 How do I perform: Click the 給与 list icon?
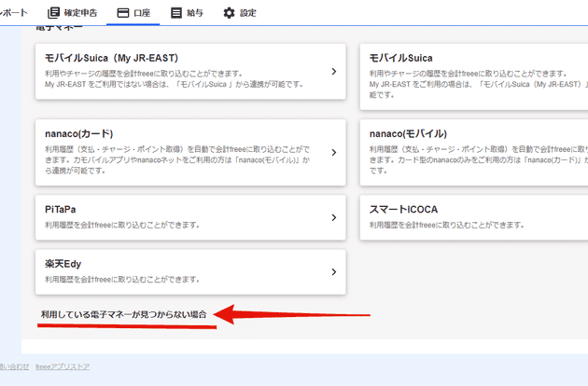click(176, 13)
